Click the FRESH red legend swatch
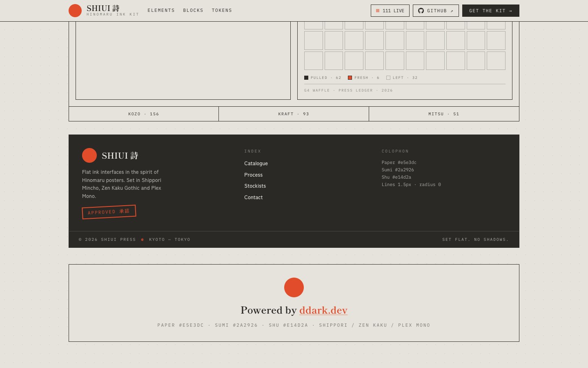 pyautogui.click(x=350, y=78)
